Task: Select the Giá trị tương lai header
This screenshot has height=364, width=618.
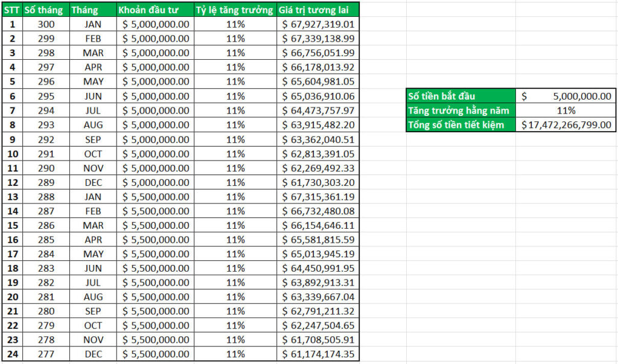Action: [x=318, y=10]
